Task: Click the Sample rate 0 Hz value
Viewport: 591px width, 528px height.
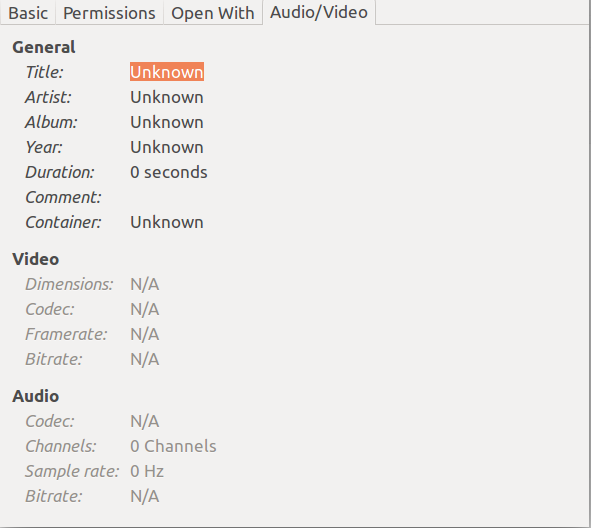Action: click(147, 471)
